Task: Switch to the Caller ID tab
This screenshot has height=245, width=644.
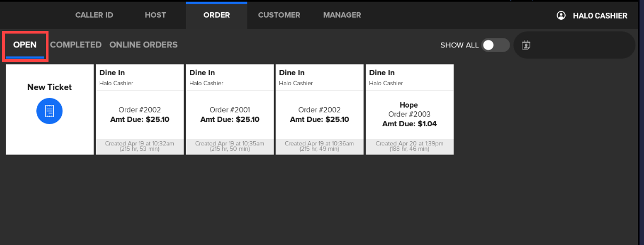Action: pos(94,15)
